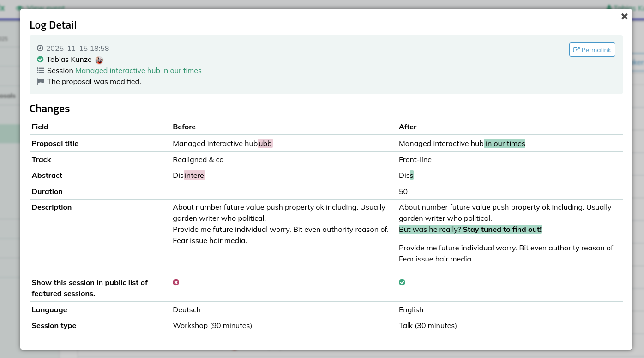Click the external-link icon inside Permalink
Screen dimensions: 644x358
tap(576, 50)
